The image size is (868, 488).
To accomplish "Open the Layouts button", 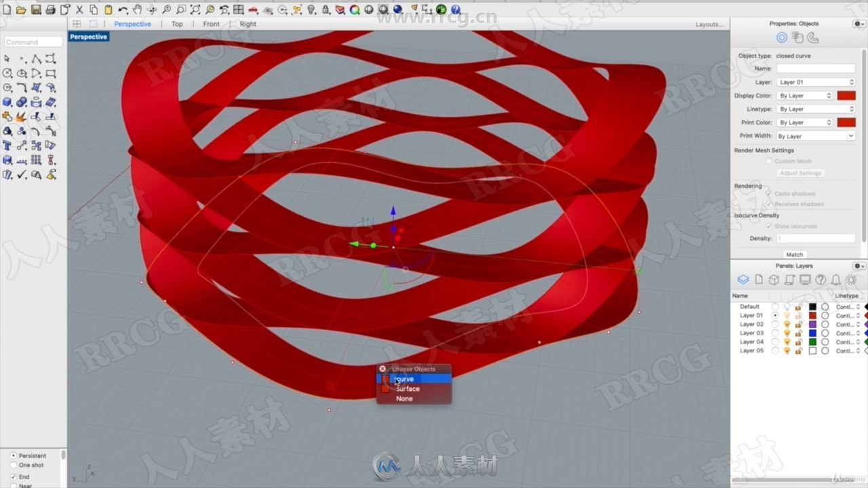I will [709, 24].
